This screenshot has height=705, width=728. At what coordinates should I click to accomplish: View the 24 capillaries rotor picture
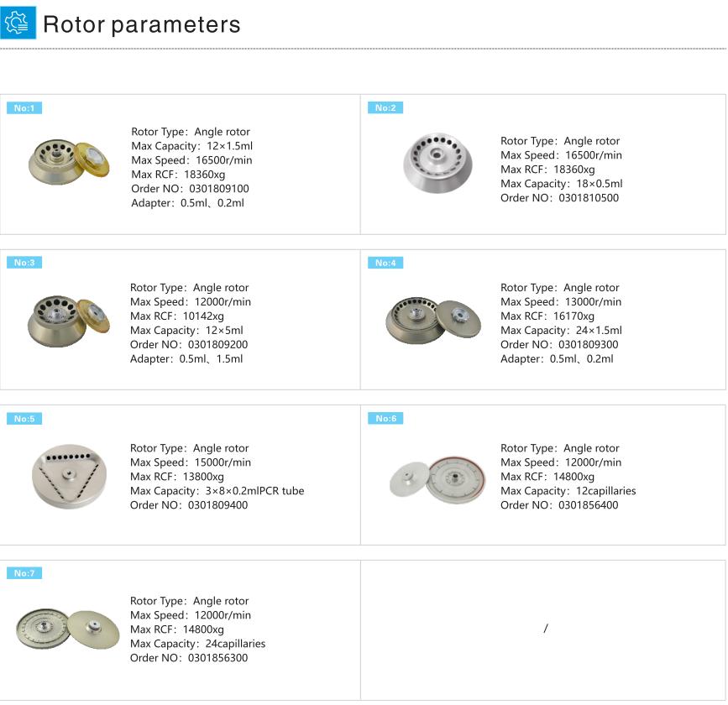(x=68, y=629)
